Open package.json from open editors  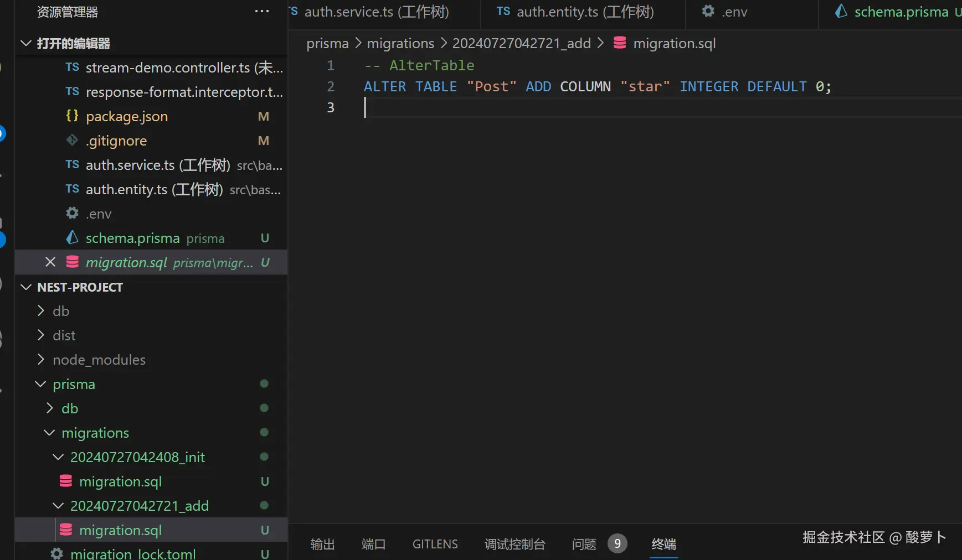click(x=151, y=116)
